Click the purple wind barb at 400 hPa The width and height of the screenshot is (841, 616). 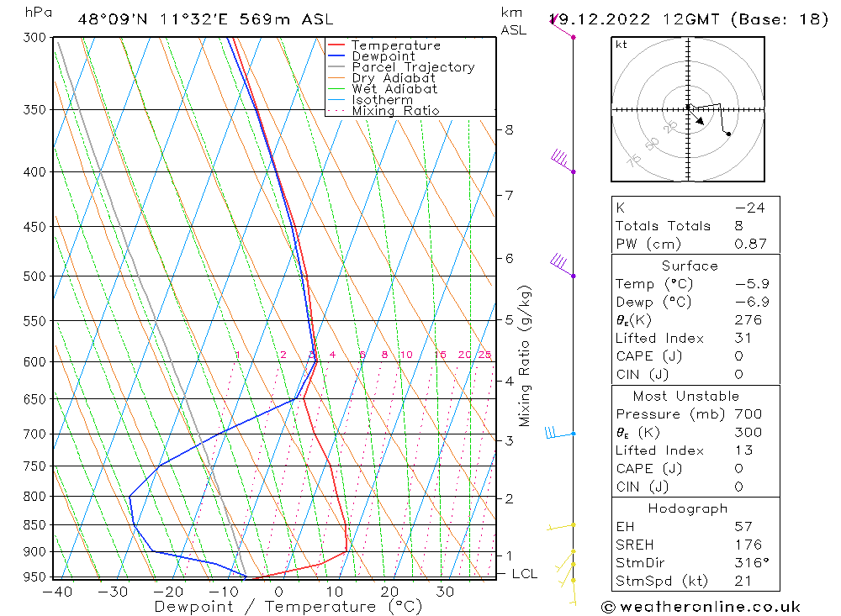click(x=563, y=161)
